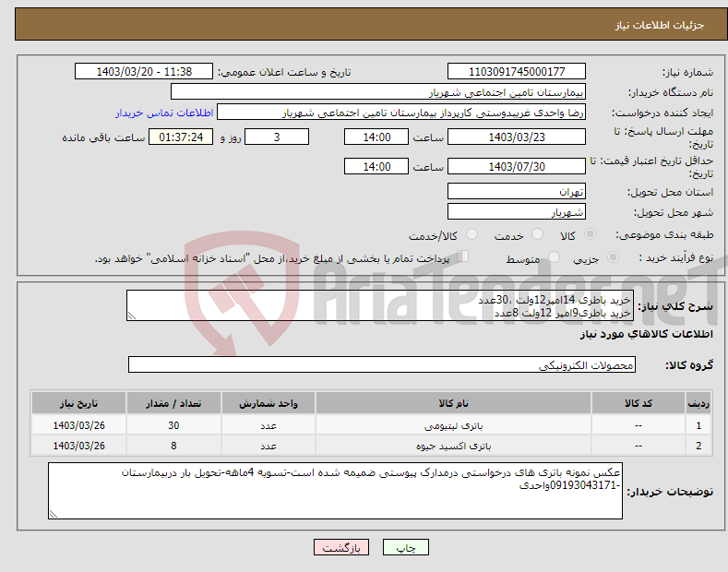Click the تعداد / مقدار column header
The image size is (728, 572).
(173, 403)
